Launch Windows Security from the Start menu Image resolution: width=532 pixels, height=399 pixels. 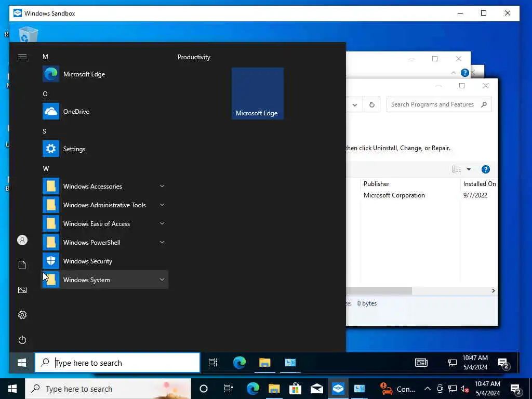104,261
